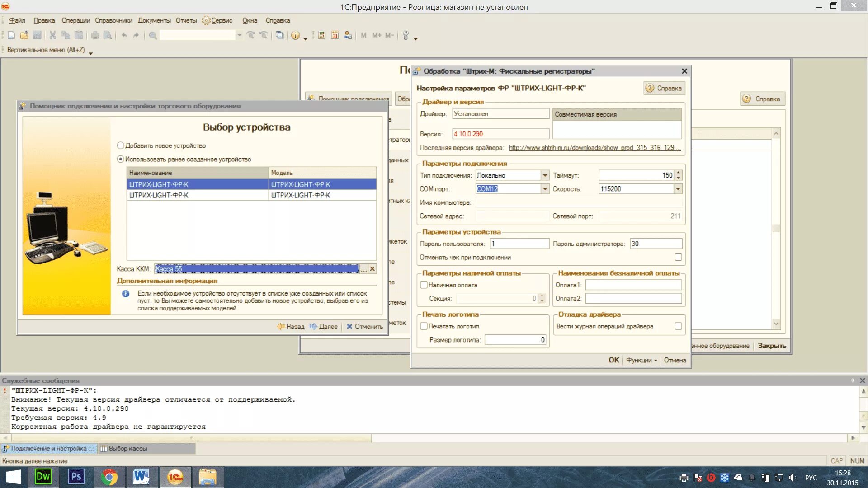Toggle Наличная оплата checkbox
The height and width of the screenshot is (488, 868).
[x=424, y=285]
